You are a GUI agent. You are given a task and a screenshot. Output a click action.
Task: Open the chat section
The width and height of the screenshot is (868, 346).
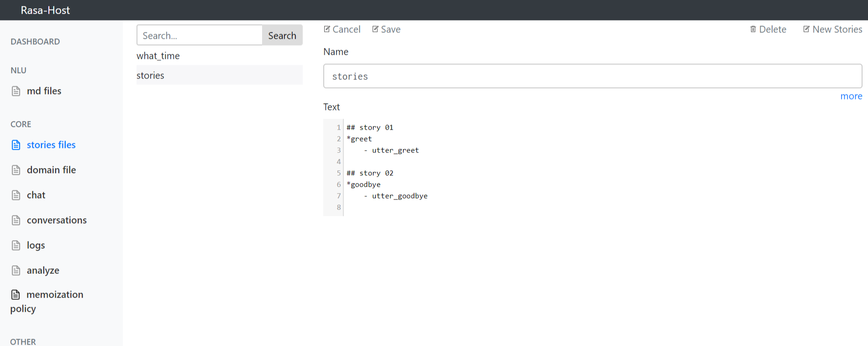tap(36, 195)
